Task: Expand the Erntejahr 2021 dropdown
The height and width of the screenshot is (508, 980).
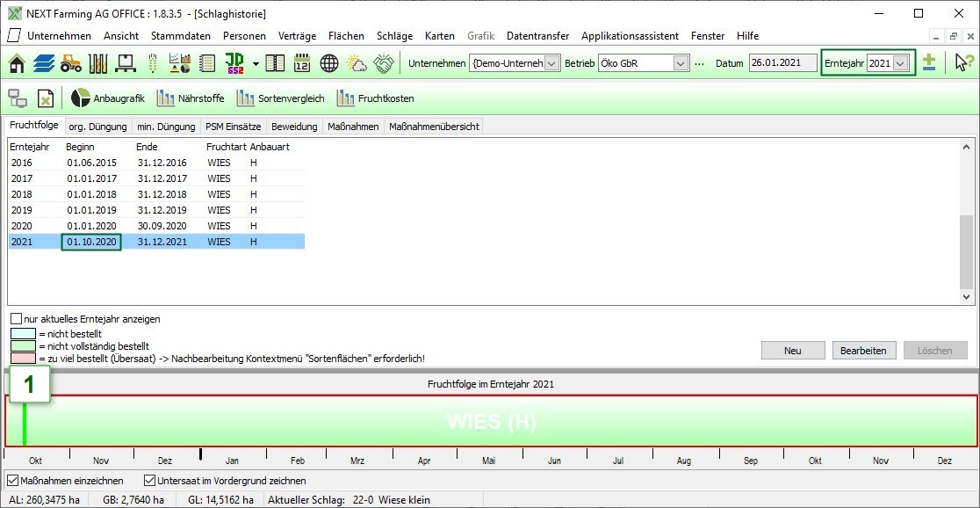Action: pos(901,63)
